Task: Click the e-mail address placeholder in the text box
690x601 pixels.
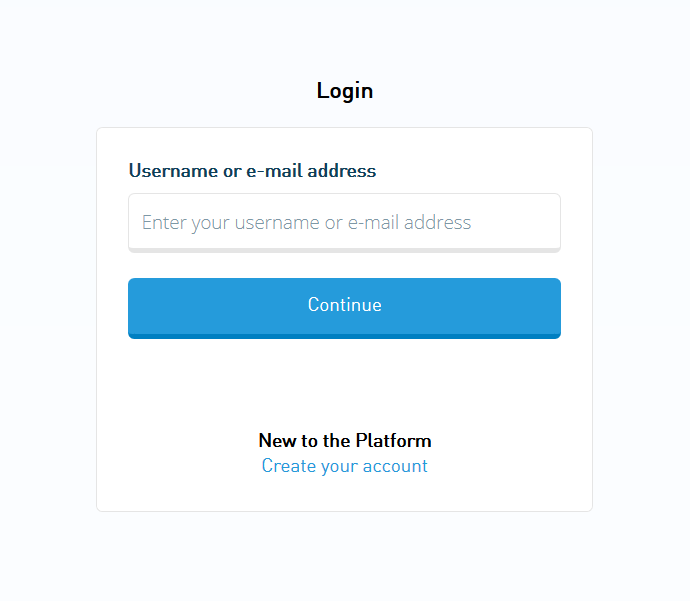Action: (x=409, y=223)
